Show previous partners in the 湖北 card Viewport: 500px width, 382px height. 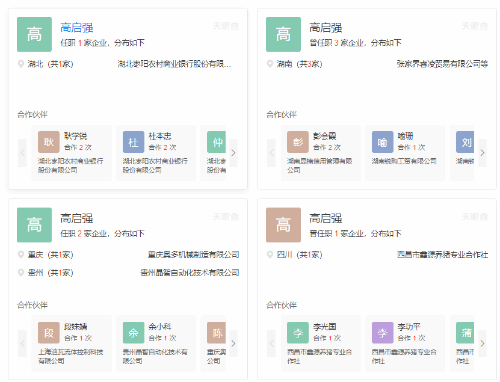click(22, 153)
